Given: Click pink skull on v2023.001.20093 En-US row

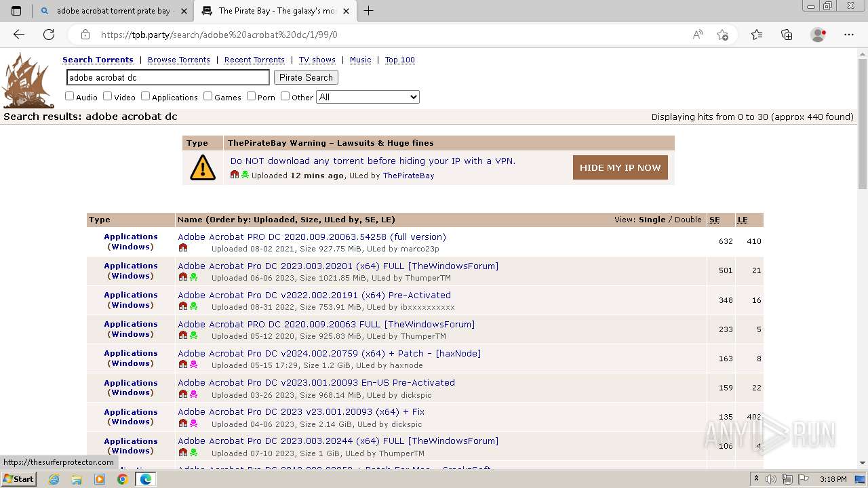Looking at the screenshot, I should click(x=193, y=394).
